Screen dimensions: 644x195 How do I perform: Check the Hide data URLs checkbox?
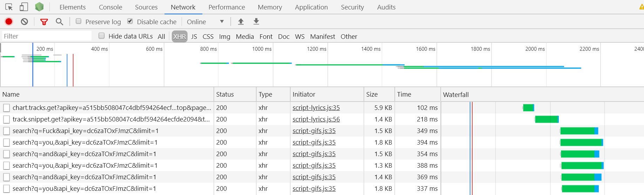[102, 36]
